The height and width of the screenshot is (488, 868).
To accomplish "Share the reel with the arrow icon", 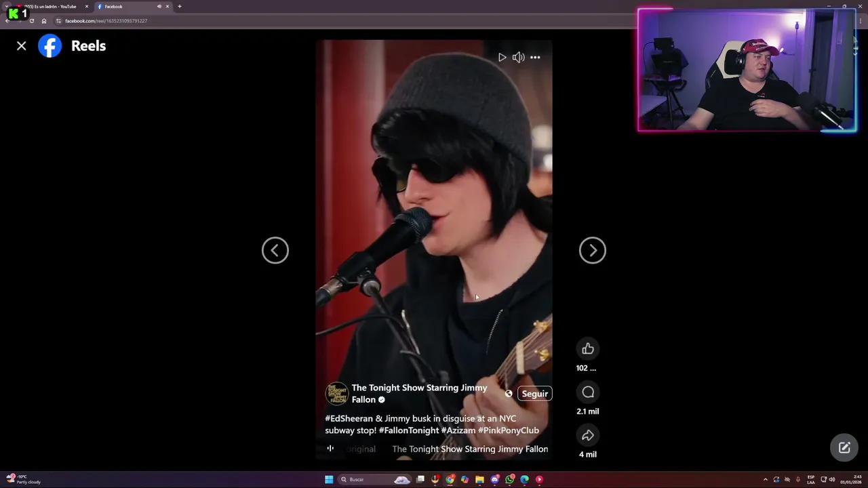I will 588,436.
